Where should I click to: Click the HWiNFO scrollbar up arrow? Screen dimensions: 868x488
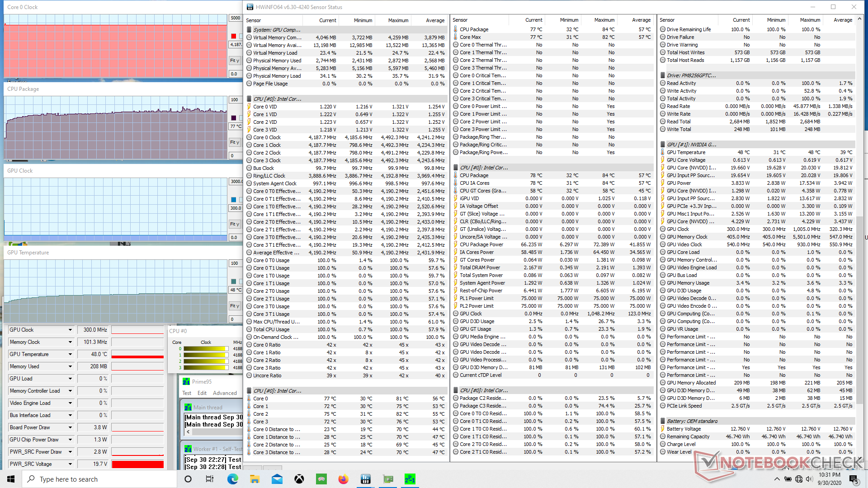pos(860,20)
